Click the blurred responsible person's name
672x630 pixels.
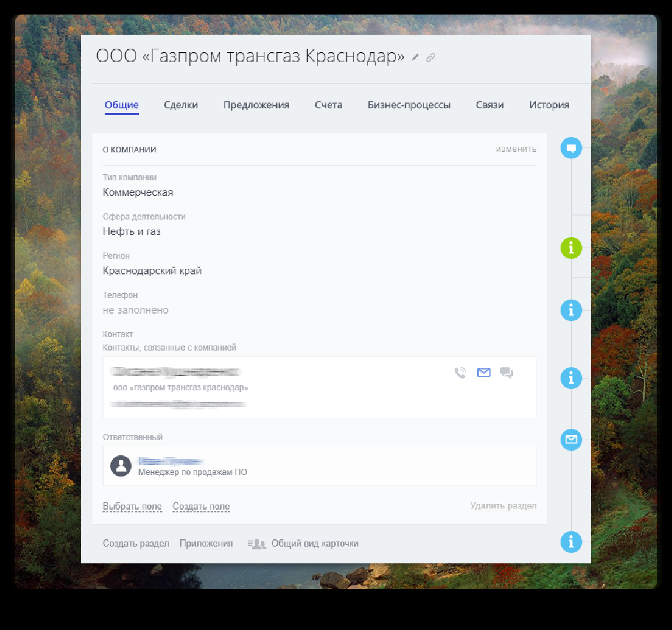tap(171, 461)
